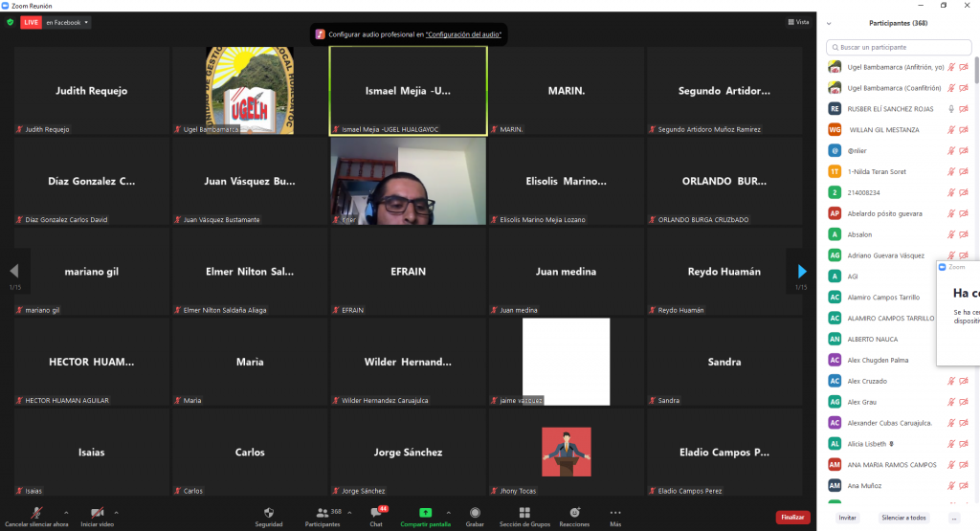The image size is (980, 531).
Task: Expand audio options arrow beside microphone
Action: tap(66, 512)
